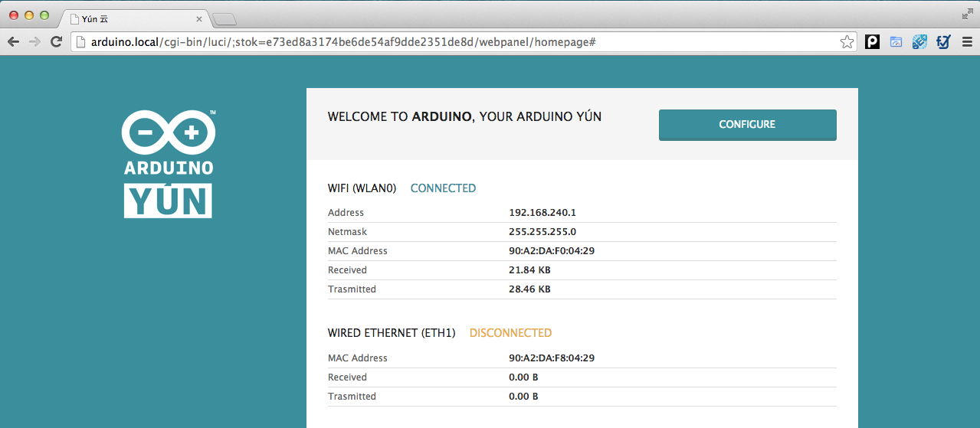The image size is (980, 428).
Task: Select the IP address 192.168.240.1
Action: [542, 213]
